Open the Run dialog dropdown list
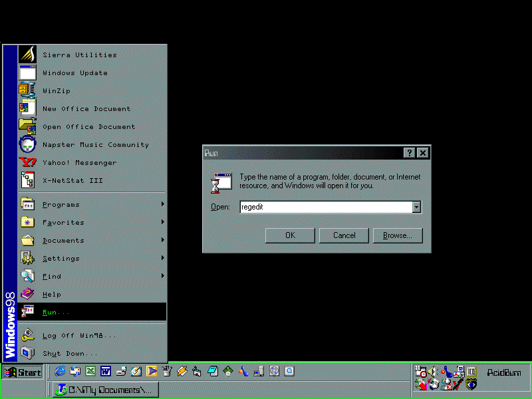 pyautogui.click(x=416, y=207)
